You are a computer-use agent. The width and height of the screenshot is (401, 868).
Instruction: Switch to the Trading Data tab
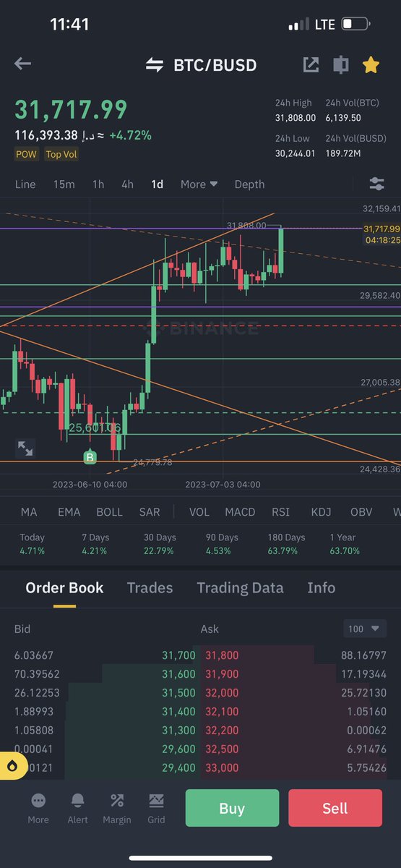pos(240,588)
